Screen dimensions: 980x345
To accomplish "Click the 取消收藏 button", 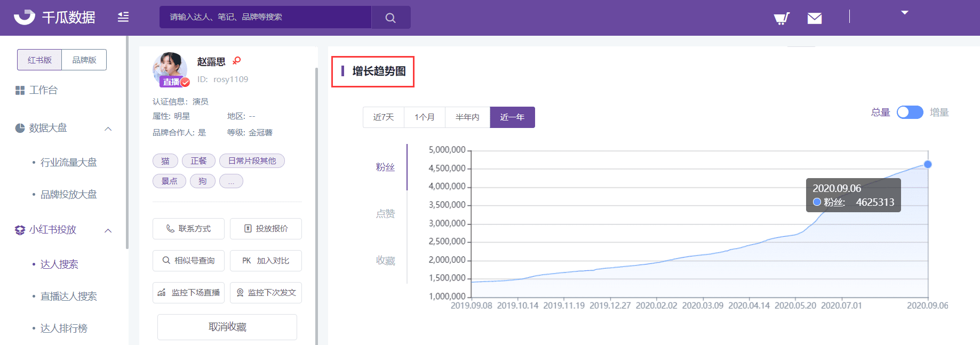I will [x=227, y=327].
